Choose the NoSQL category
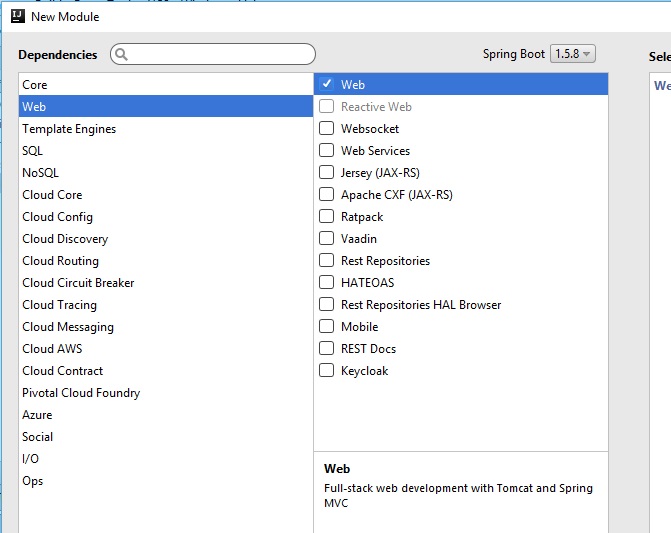Image resolution: width=671 pixels, height=533 pixels. click(166, 172)
